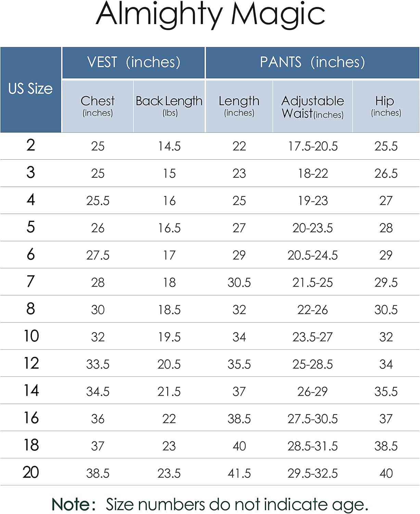Screen dimensions: 420x514
Task: Click chest value 27.5 for size 6
Action: 98,255
